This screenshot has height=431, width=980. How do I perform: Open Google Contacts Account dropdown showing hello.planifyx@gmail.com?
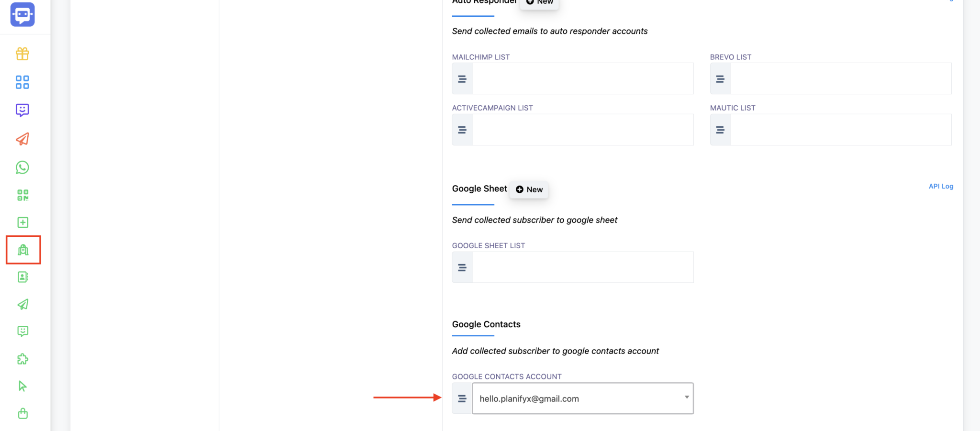pyautogui.click(x=583, y=398)
